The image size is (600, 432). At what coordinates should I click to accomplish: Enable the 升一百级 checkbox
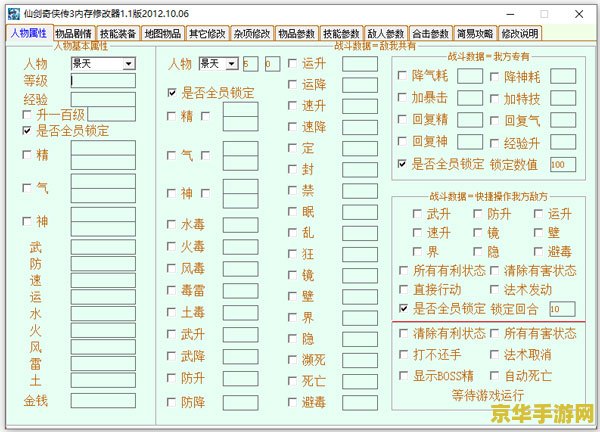tap(27, 114)
